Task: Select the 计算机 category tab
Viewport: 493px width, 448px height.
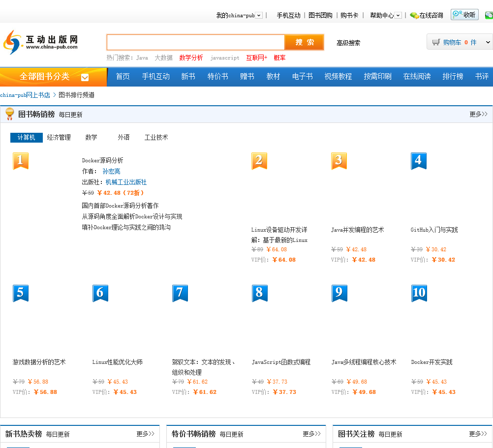Action: (x=27, y=137)
